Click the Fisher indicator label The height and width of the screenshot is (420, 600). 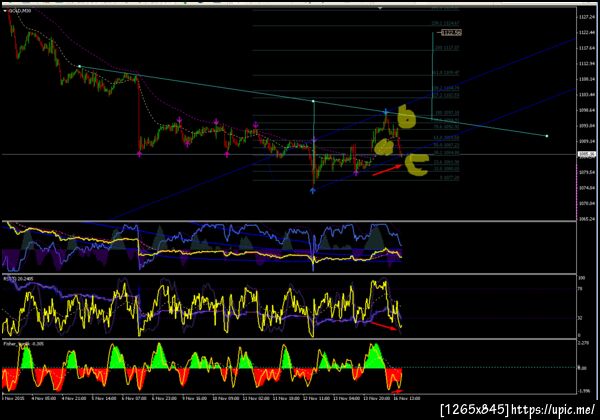[23, 344]
